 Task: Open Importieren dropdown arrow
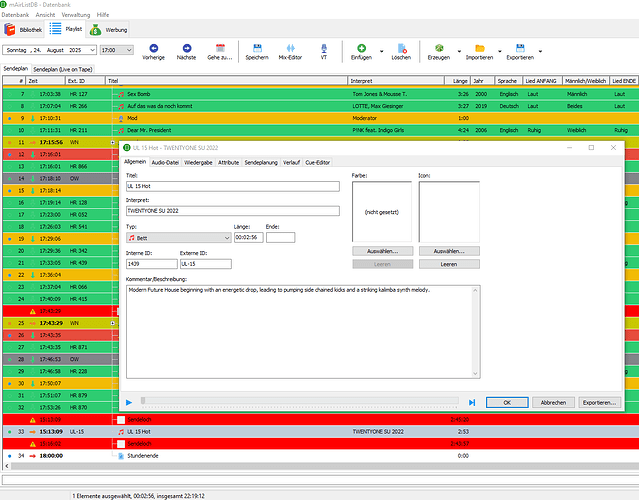pos(500,51)
